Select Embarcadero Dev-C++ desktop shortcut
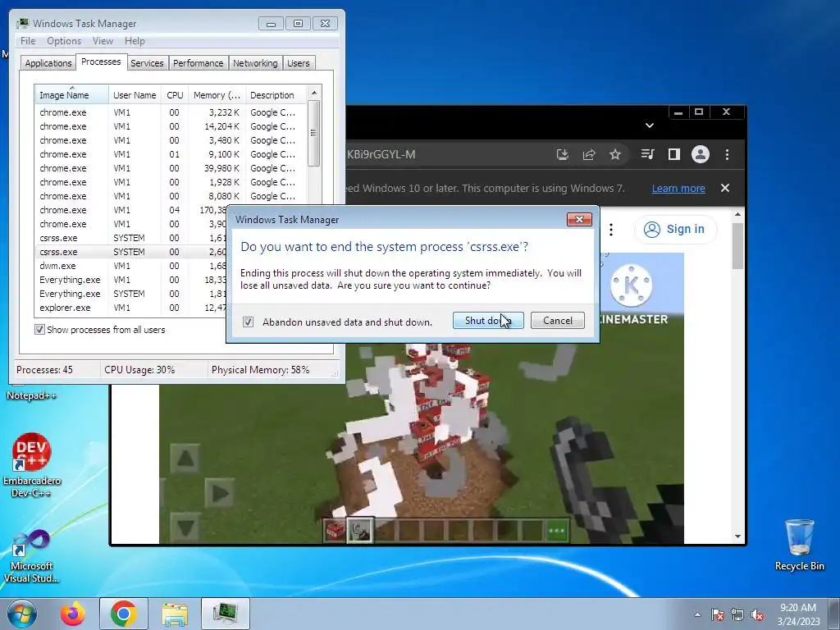840x630 pixels. 32,465
